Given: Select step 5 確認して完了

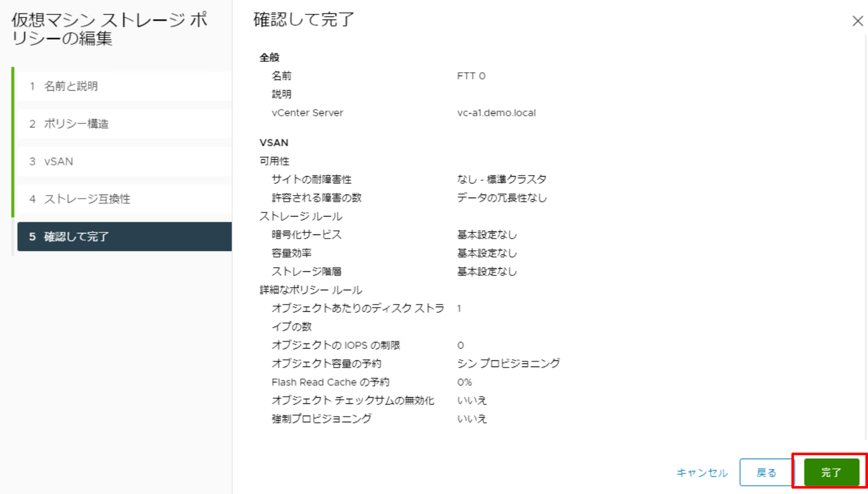Looking at the screenshot, I should coord(124,237).
